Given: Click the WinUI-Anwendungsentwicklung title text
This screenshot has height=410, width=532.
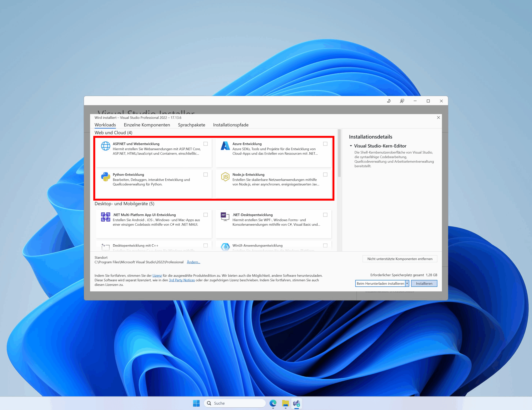Looking at the screenshot, I should [257, 246].
